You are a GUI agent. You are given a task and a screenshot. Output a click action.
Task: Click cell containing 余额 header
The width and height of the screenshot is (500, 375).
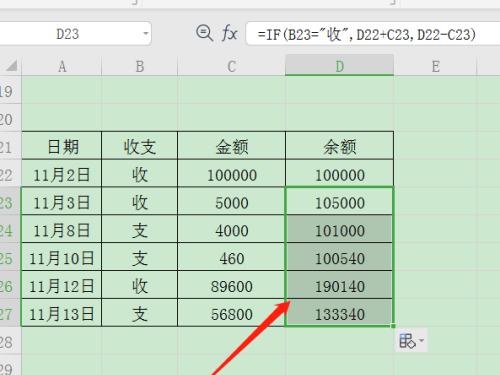[x=339, y=146]
